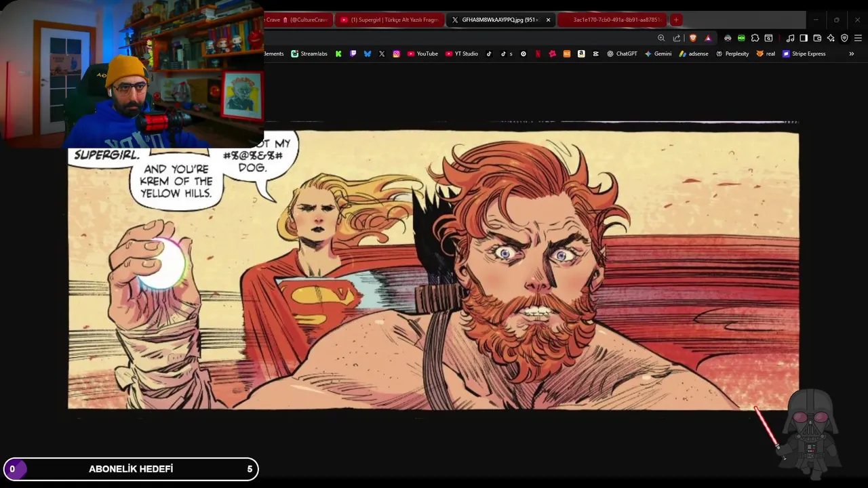The width and height of the screenshot is (868, 488).
Task: Open the X bookmark icon in bookmarks bar
Action: [382, 54]
